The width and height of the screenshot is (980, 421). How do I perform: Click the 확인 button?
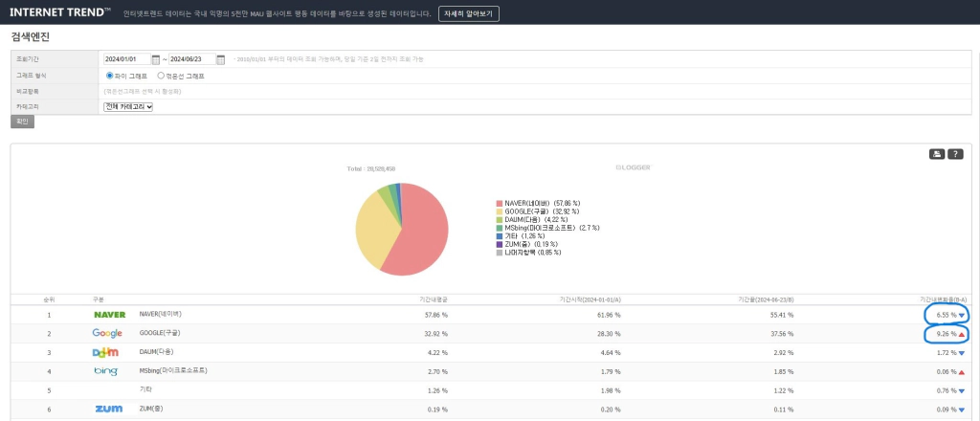(x=23, y=122)
